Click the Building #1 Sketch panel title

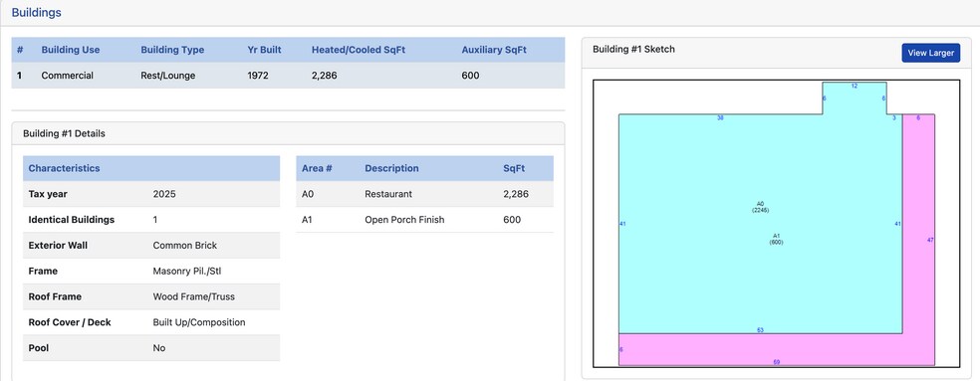click(633, 50)
